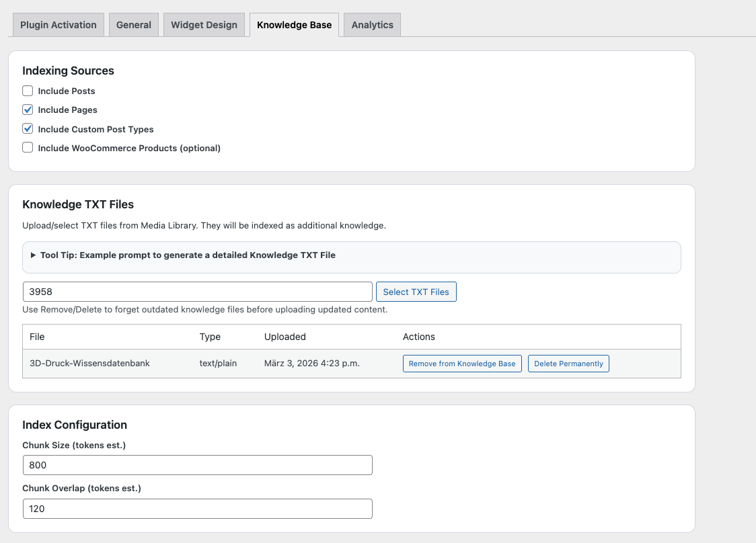Click the März 3, 2026 upload date
This screenshot has width=756, height=543.
(312, 364)
